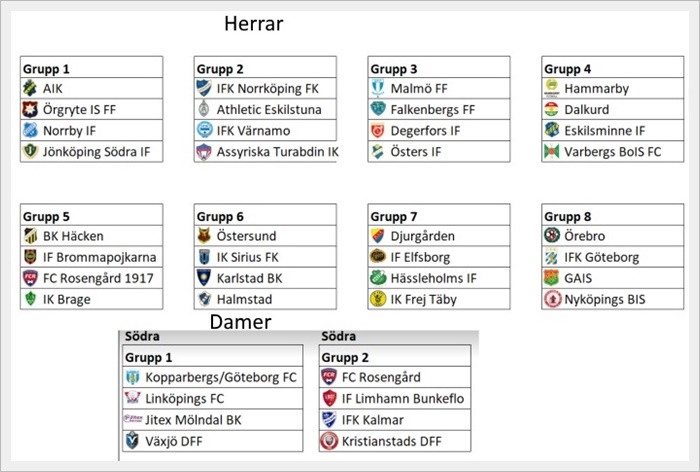The height and width of the screenshot is (472, 700).
Task: Select the IFK Göteborg team row
Action: click(612, 257)
